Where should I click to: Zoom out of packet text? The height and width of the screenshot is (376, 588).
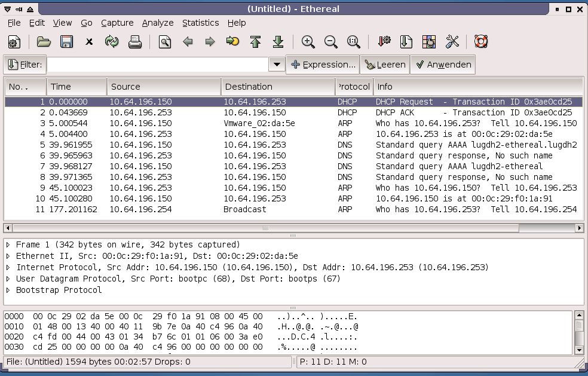point(331,42)
